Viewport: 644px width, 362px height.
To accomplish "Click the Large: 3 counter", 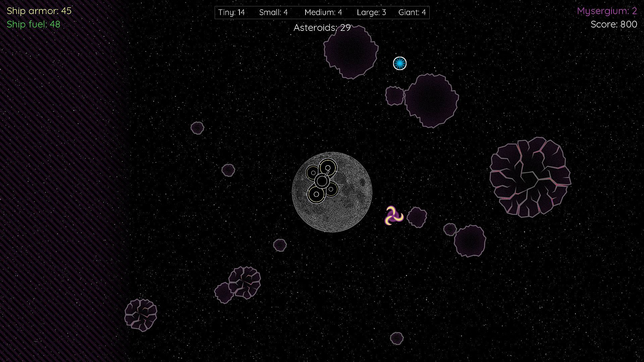I will [371, 13].
